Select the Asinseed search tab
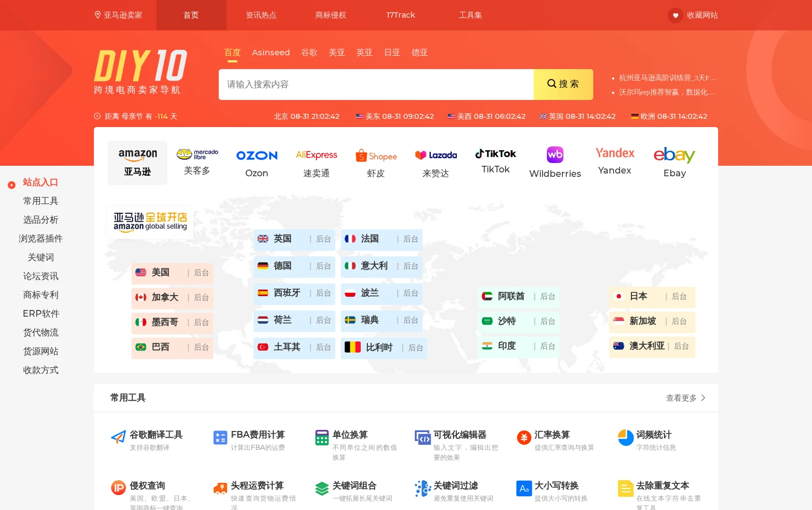812x510 pixels. click(x=271, y=52)
